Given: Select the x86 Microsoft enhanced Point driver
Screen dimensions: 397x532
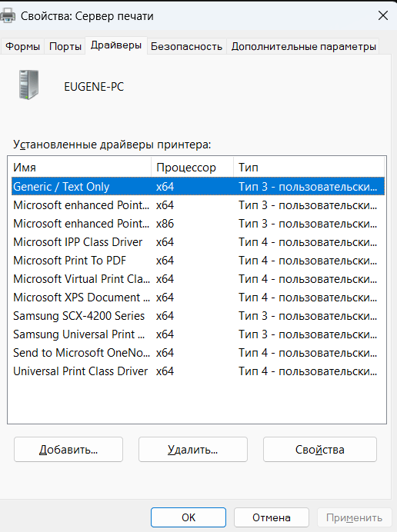Looking at the screenshot, I should tap(198, 224).
